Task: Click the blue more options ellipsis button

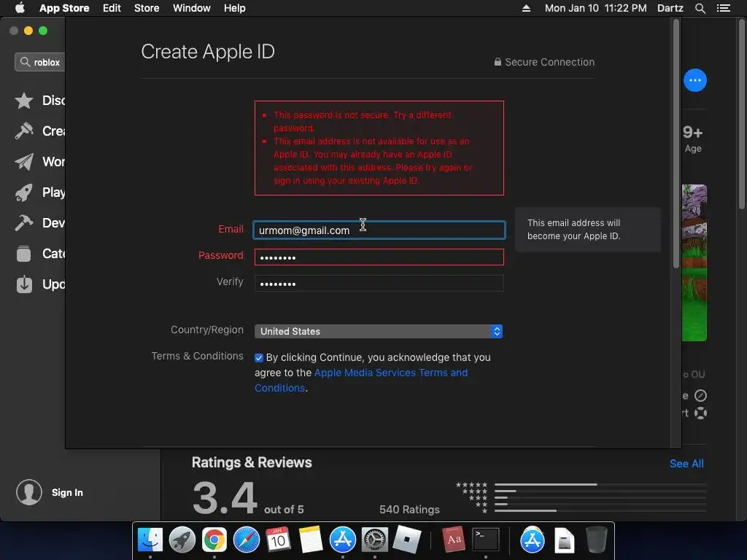Action: [x=695, y=80]
